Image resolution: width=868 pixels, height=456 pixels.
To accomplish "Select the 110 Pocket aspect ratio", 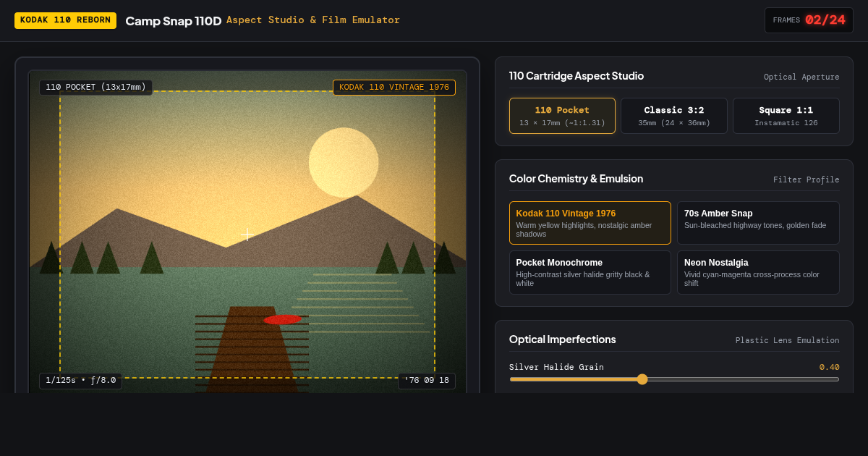I will click(x=562, y=116).
